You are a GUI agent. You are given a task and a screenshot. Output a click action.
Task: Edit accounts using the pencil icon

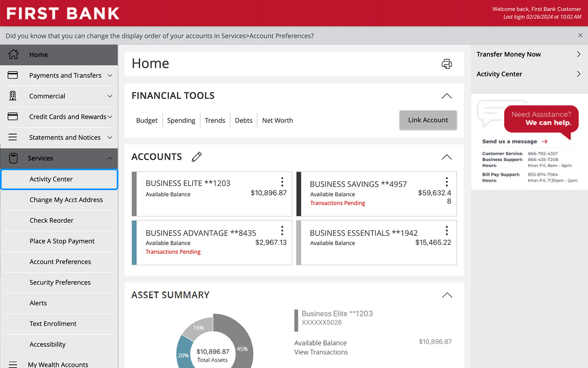pos(197,157)
